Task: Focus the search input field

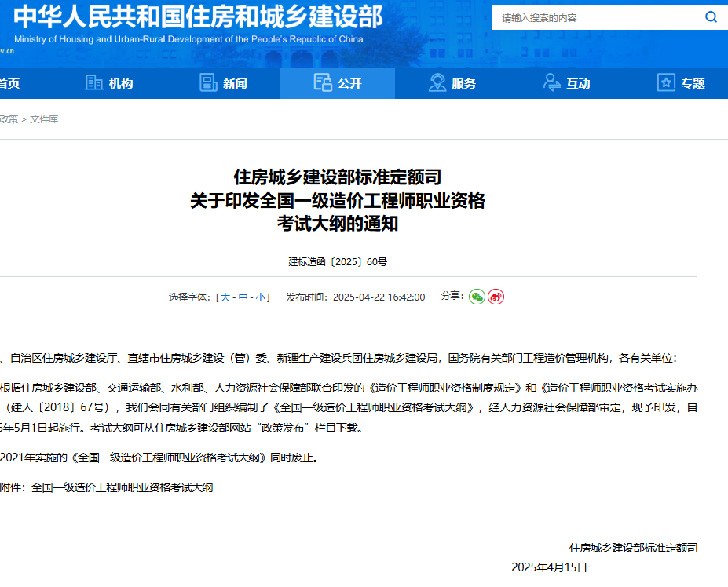Action: [x=597, y=17]
